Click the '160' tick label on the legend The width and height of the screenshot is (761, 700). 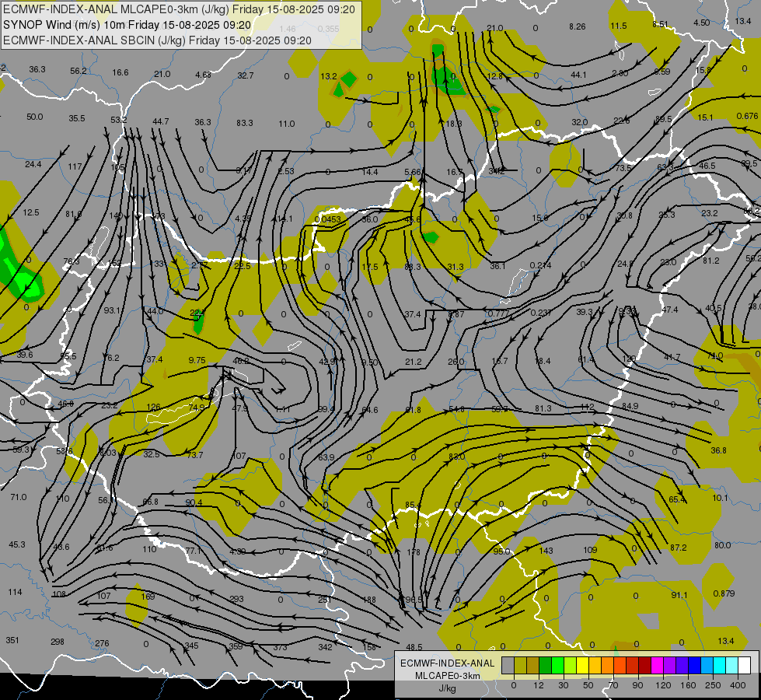click(688, 685)
